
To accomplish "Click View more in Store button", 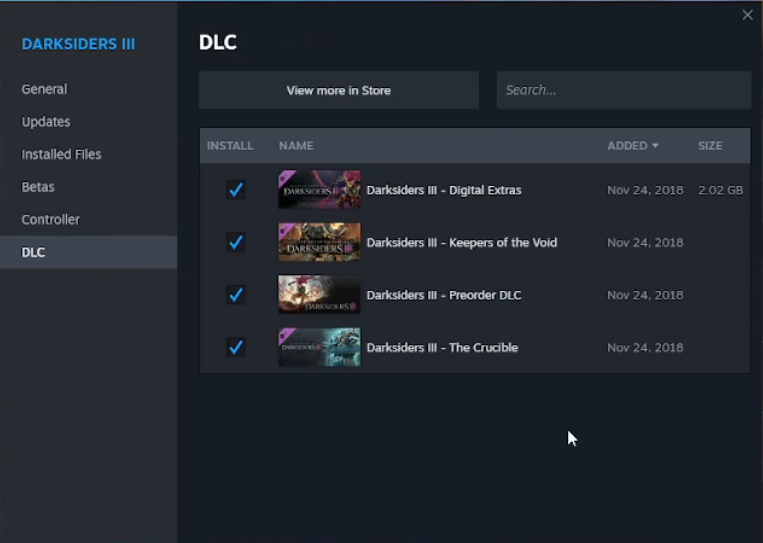I will [339, 90].
